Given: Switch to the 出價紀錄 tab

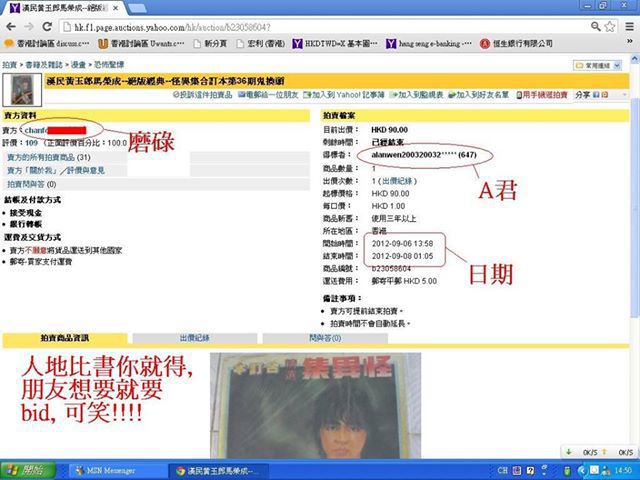Looking at the screenshot, I should pos(195,338).
